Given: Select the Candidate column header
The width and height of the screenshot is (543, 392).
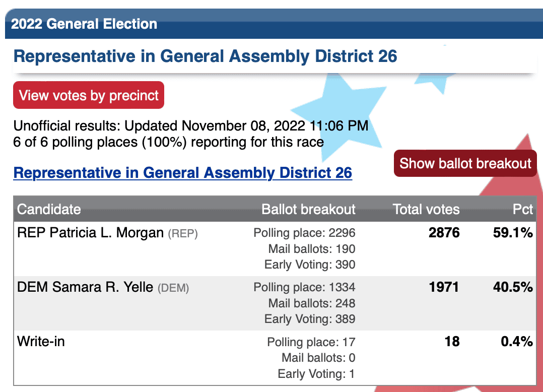Looking at the screenshot, I should [x=49, y=209].
